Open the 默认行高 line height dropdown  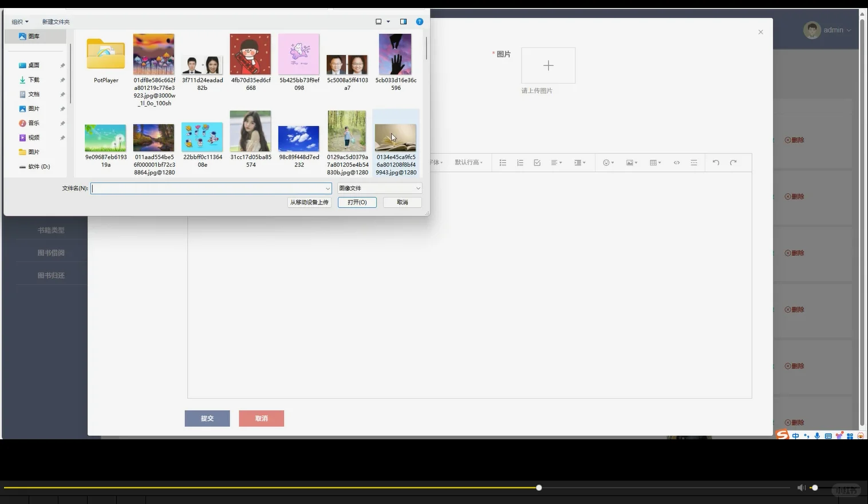pyautogui.click(x=469, y=163)
